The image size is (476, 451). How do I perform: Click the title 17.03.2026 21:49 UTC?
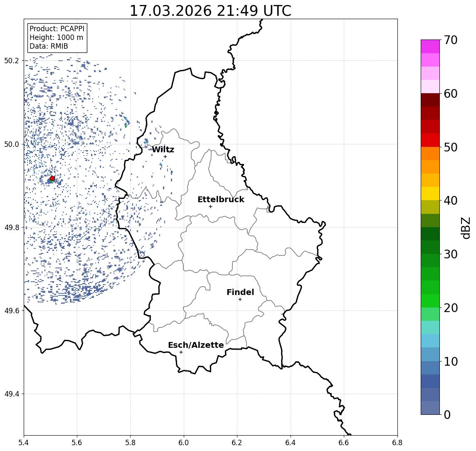coord(210,11)
